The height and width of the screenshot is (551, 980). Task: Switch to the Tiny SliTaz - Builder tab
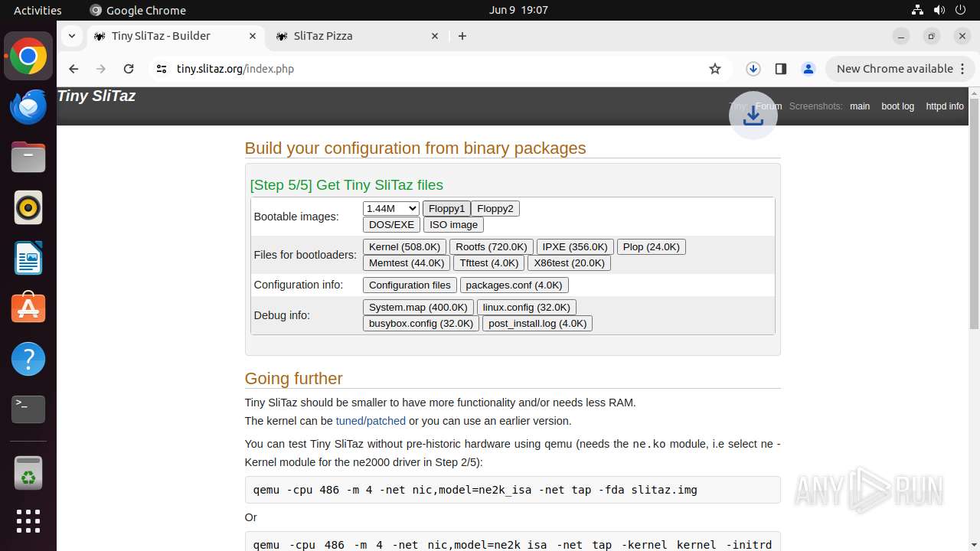pos(175,36)
